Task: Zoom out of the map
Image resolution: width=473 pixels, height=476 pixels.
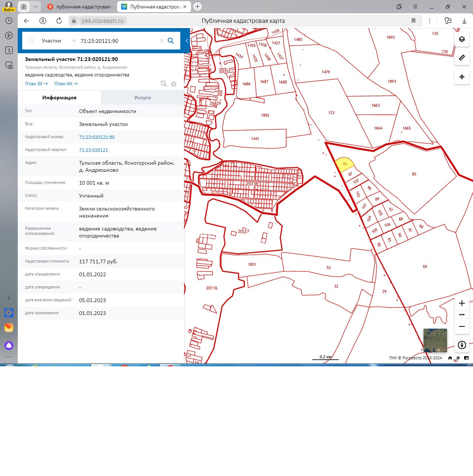Action: (462, 326)
